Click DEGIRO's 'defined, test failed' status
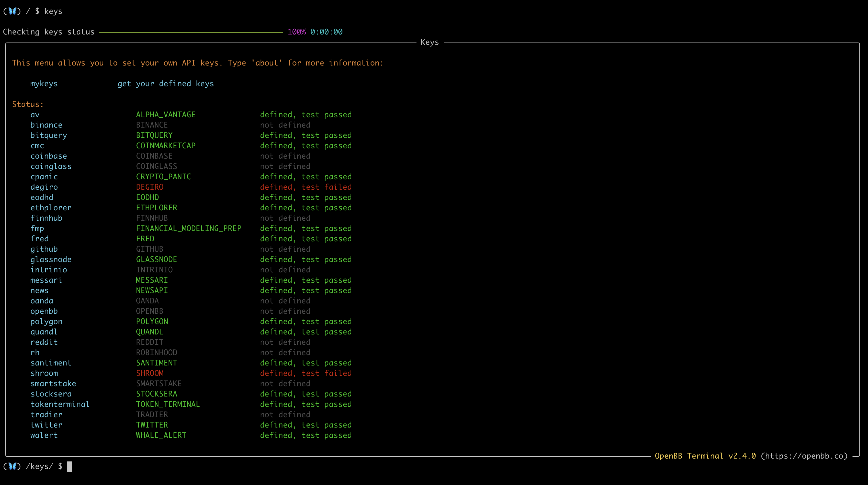The height and width of the screenshot is (485, 868). (x=306, y=187)
